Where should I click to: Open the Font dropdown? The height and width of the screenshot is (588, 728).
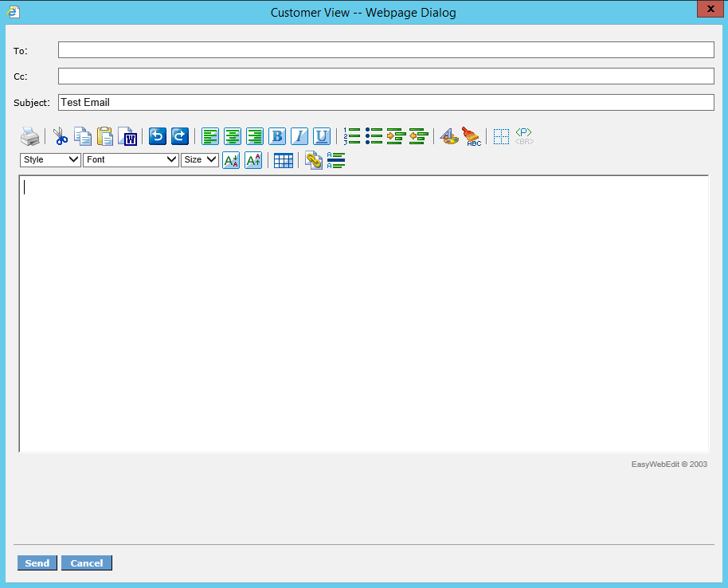(x=131, y=160)
